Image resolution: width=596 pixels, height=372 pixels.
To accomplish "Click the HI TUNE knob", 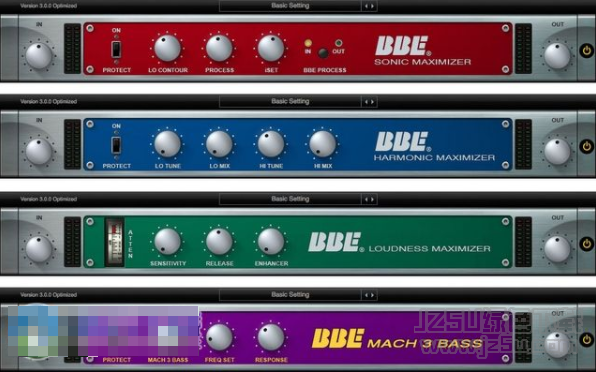I will [x=271, y=144].
